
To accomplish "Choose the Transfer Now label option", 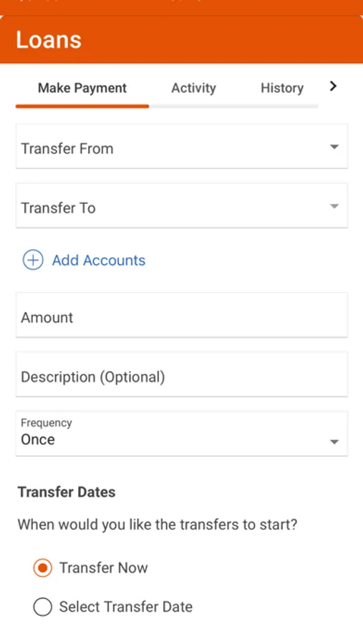I will [x=103, y=568].
